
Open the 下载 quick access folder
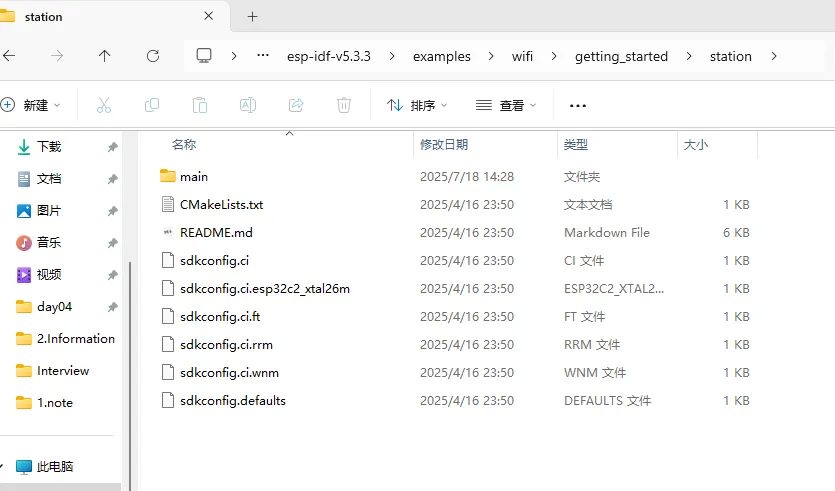49,147
